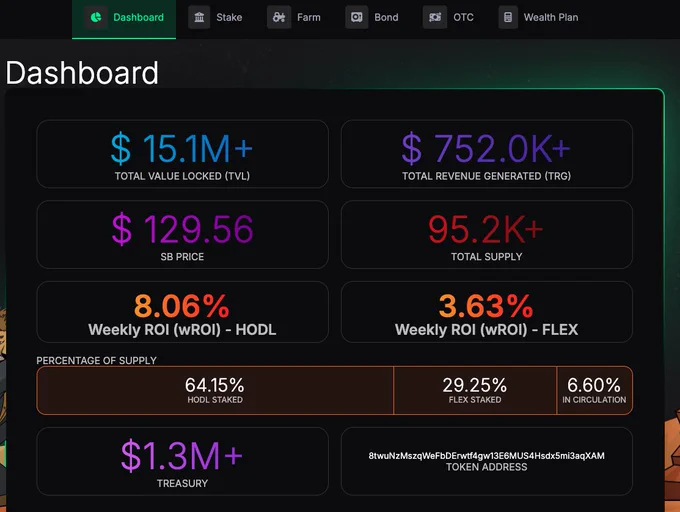Select the 6.60% IN CIRCULATION segment
Viewport: 680px width, 512px height.
(x=595, y=390)
